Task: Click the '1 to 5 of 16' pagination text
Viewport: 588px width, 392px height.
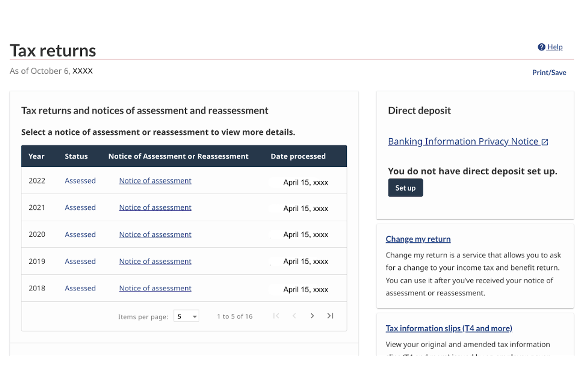Action: 235,317
